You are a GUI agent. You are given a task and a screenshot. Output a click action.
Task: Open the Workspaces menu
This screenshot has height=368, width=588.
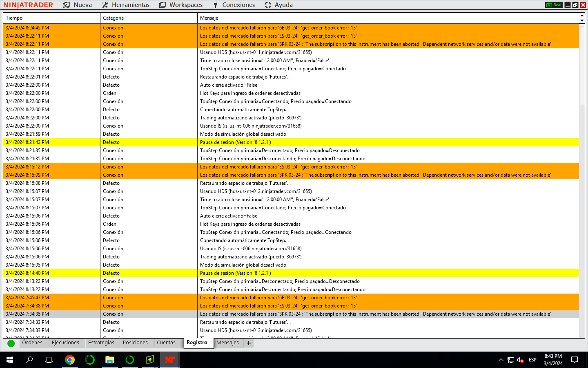(x=181, y=5)
